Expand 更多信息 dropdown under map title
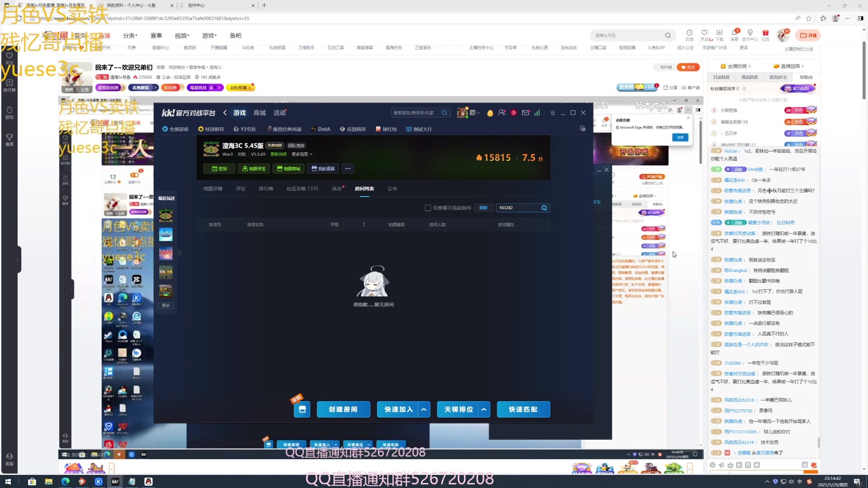Viewport: 868px width, 488px height. pos(302,154)
